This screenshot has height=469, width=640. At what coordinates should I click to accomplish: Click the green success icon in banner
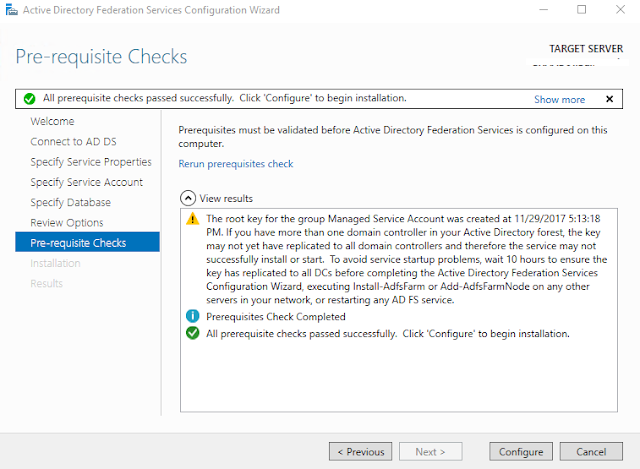point(29,99)
